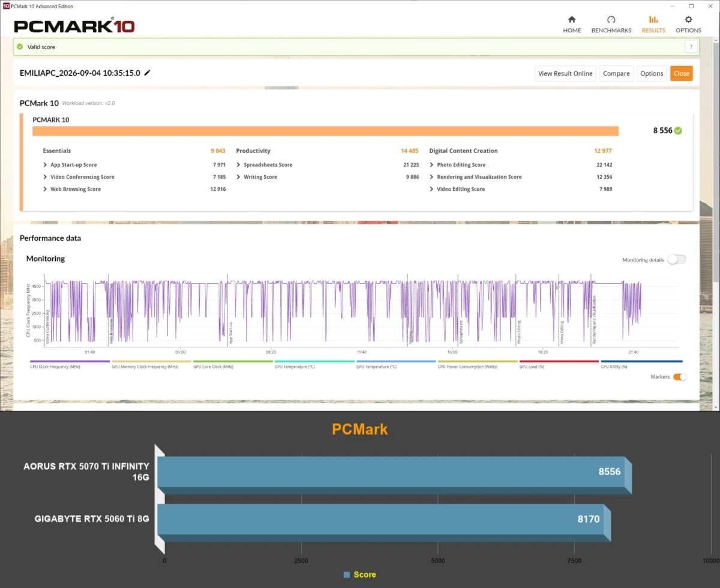Image resolution: width=720 pixels, height=588 pixels.
Task: Click the Workload version v2.0 label
Action: 88,103
